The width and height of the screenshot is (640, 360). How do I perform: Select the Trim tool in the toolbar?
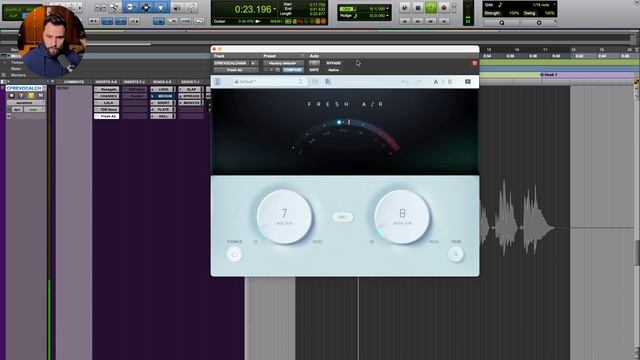tap(130, 7)
